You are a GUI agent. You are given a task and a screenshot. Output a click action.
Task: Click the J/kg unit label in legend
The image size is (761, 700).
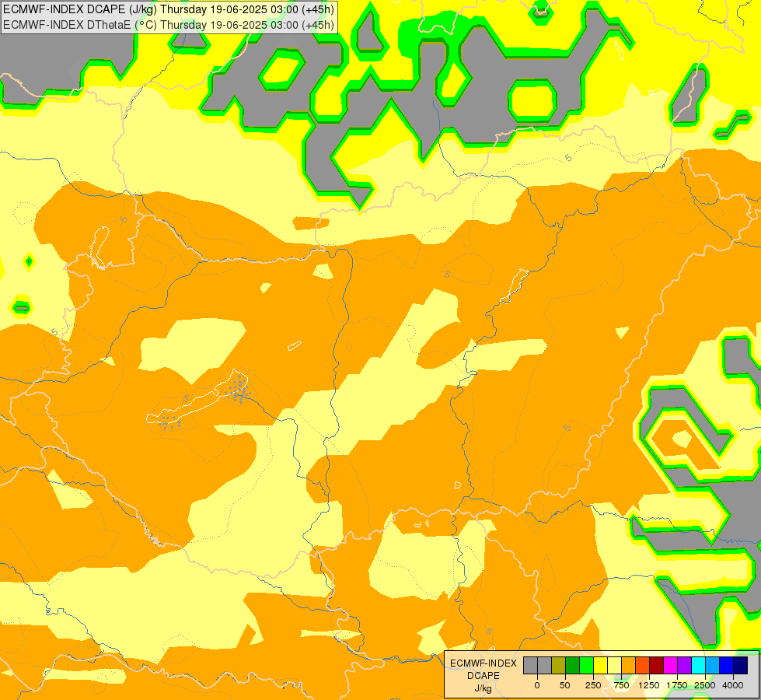pyautogui.click(x=483, y=688)
